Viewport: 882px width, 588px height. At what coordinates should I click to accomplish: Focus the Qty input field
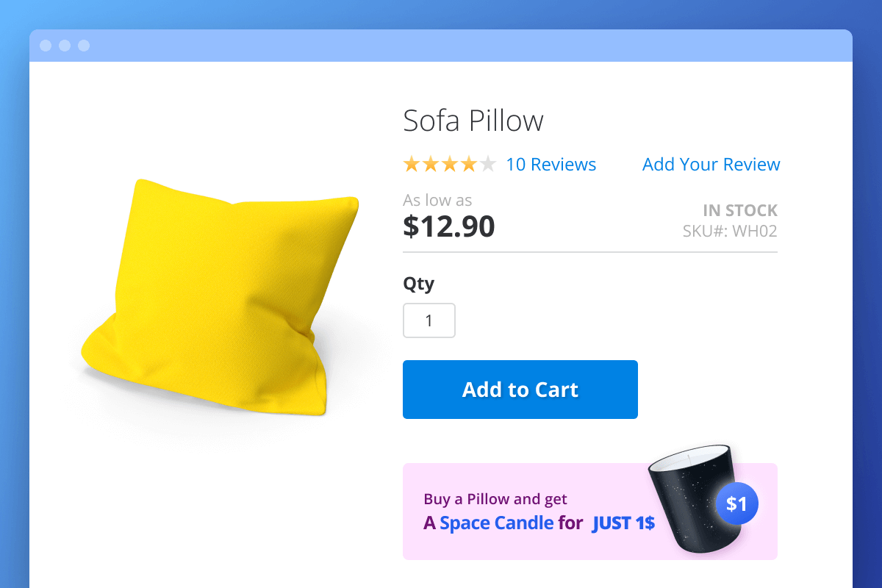[429, 321]
